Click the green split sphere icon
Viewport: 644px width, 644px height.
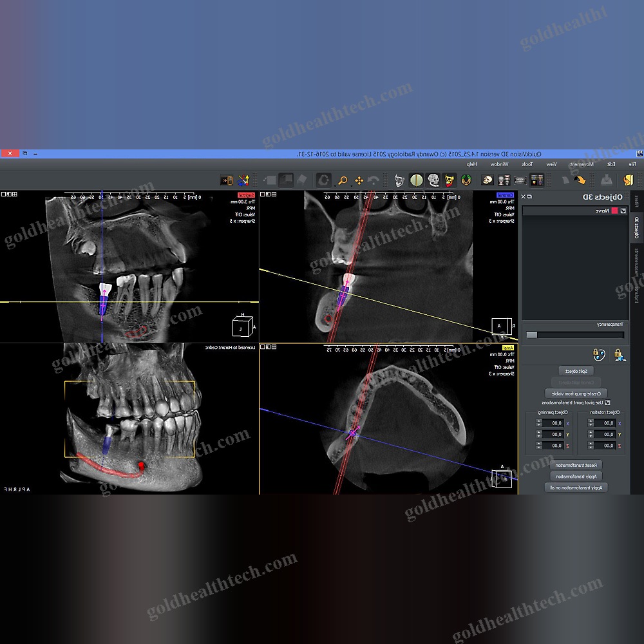[416, 180]
